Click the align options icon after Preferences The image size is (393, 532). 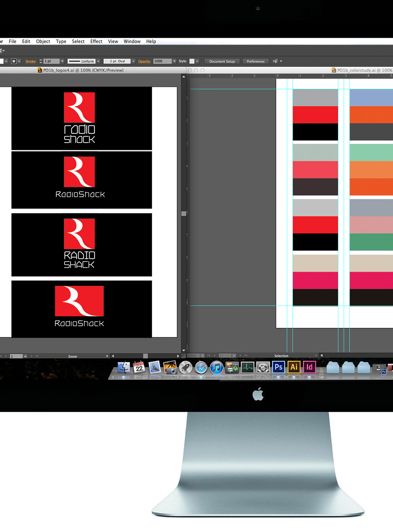[x=275, y=61]
